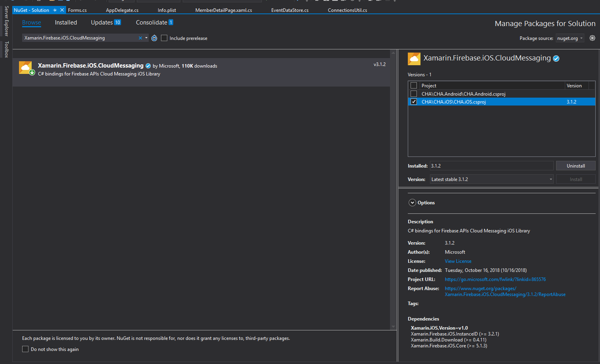Open the Project URL link

coord(495,279)
